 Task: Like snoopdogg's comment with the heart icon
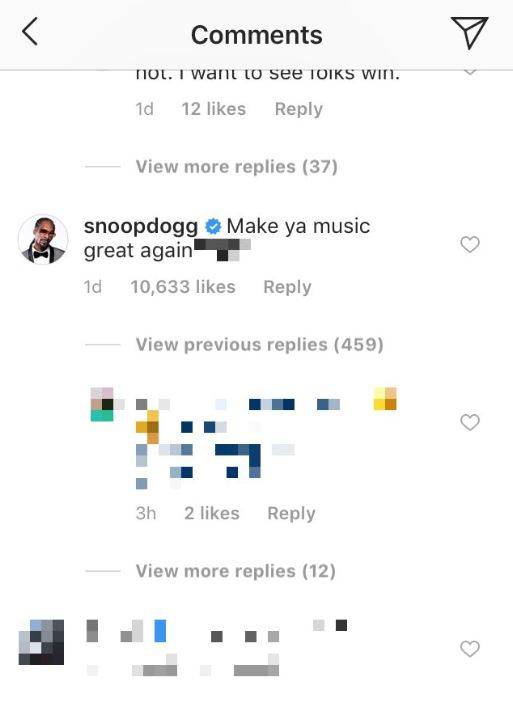470,245
